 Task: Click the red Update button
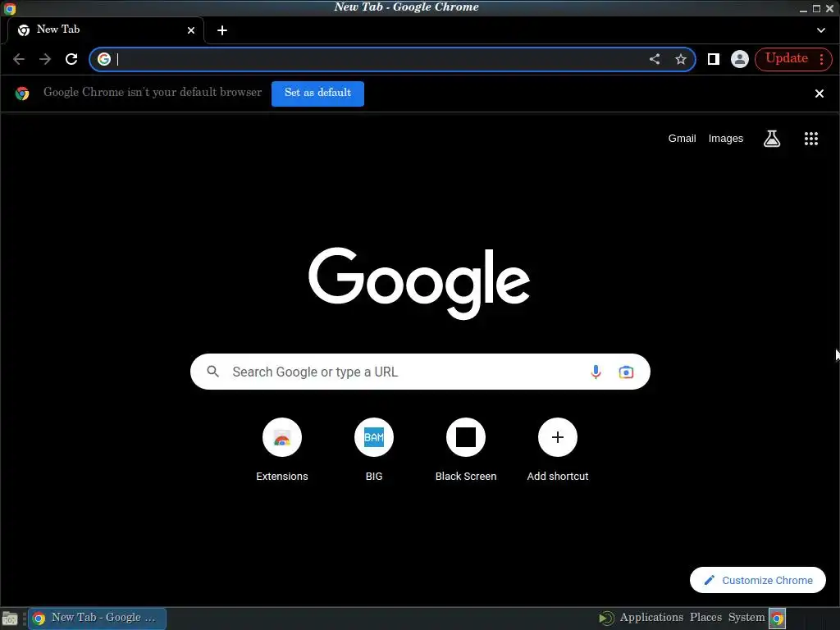[786, 58]
